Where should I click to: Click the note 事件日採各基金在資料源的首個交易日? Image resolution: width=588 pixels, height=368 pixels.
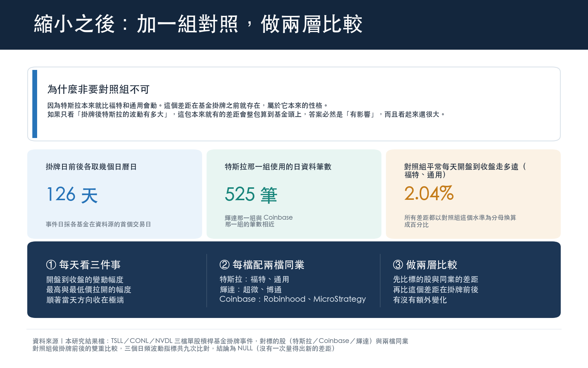pos(98,224)
